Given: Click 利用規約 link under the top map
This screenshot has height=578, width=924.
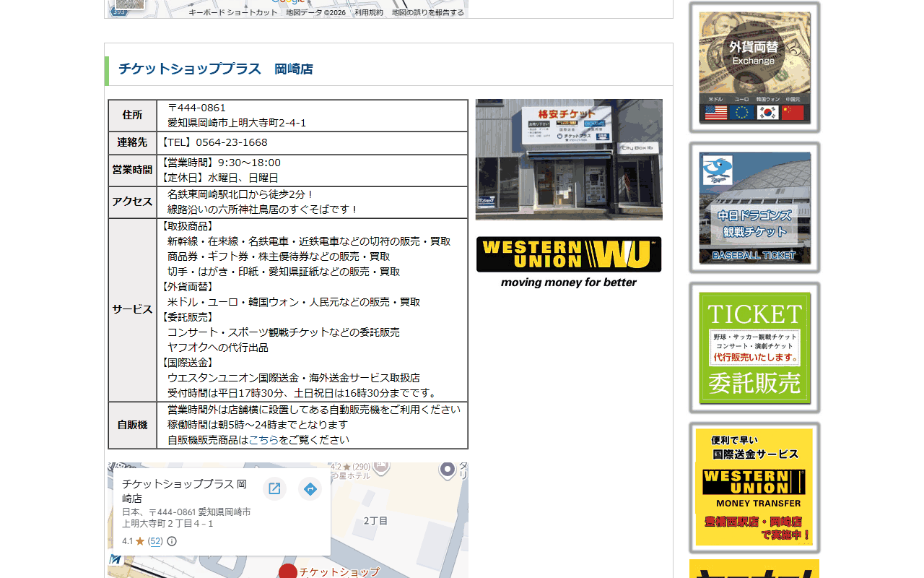Looking at the screenshot, I should (x=369, y=12).
